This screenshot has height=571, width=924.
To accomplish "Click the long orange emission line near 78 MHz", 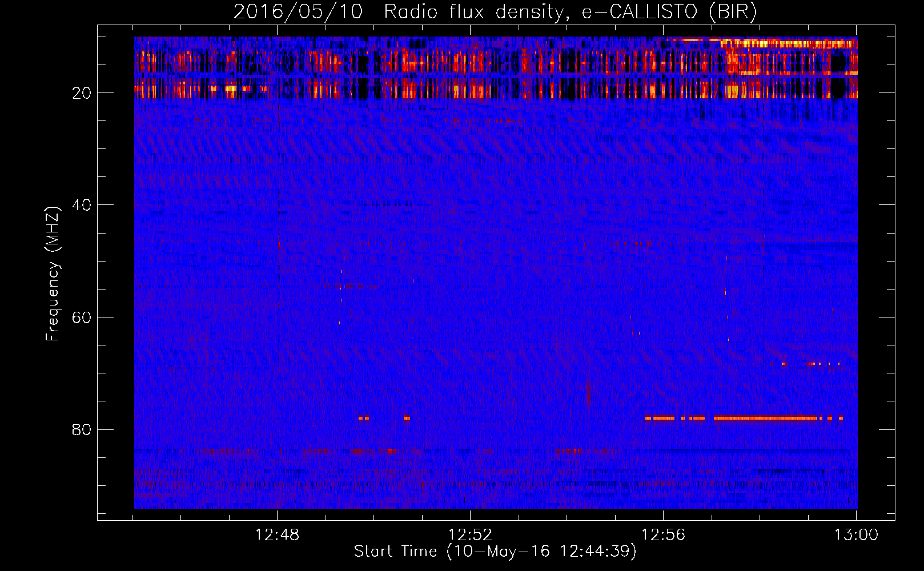I will click(765, 418).
